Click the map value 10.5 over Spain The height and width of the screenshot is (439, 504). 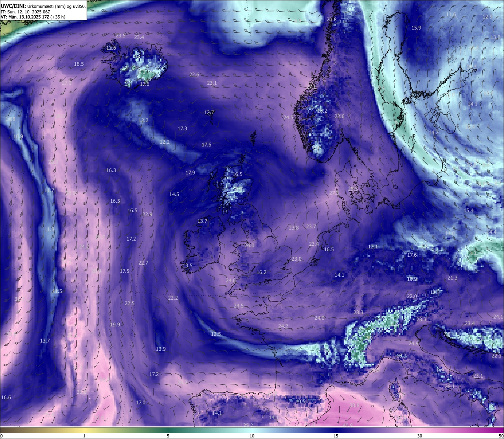pyautogui.click(x=300, y=401)
